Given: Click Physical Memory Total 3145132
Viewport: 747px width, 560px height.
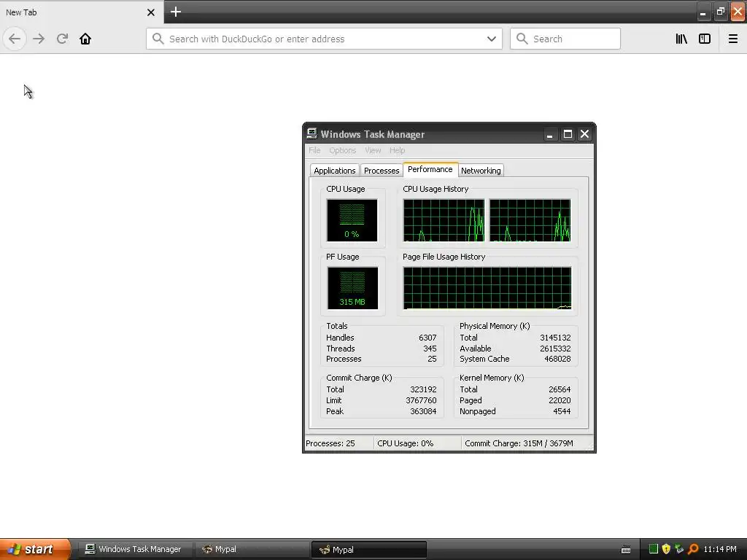Looking at the screenshot, I should click(555, 338).
